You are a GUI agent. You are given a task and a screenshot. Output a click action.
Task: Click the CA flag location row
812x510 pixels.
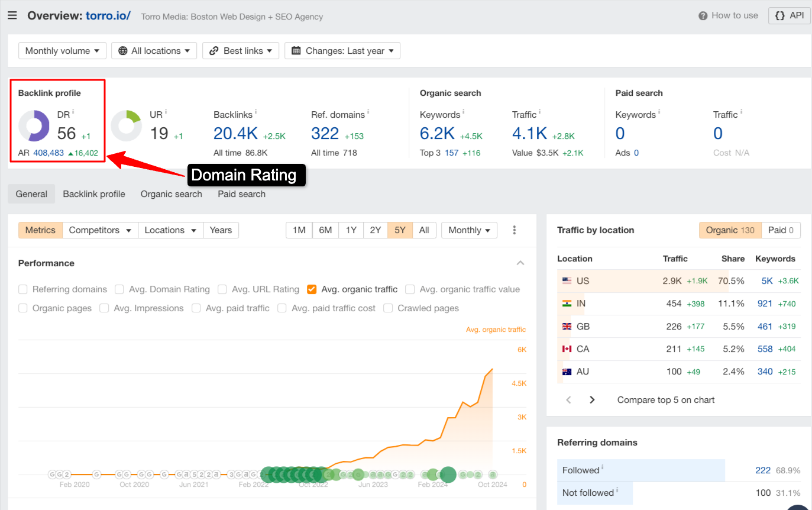679,349
